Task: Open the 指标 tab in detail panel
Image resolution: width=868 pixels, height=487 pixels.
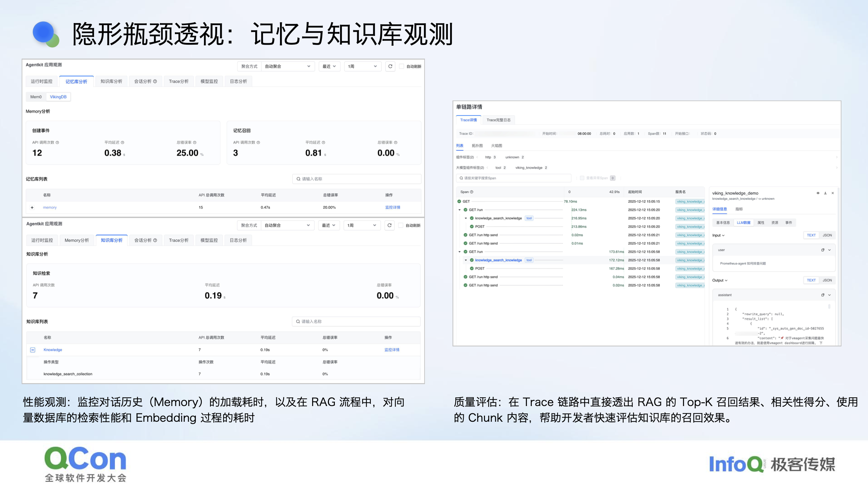Action: coord(739,209)
